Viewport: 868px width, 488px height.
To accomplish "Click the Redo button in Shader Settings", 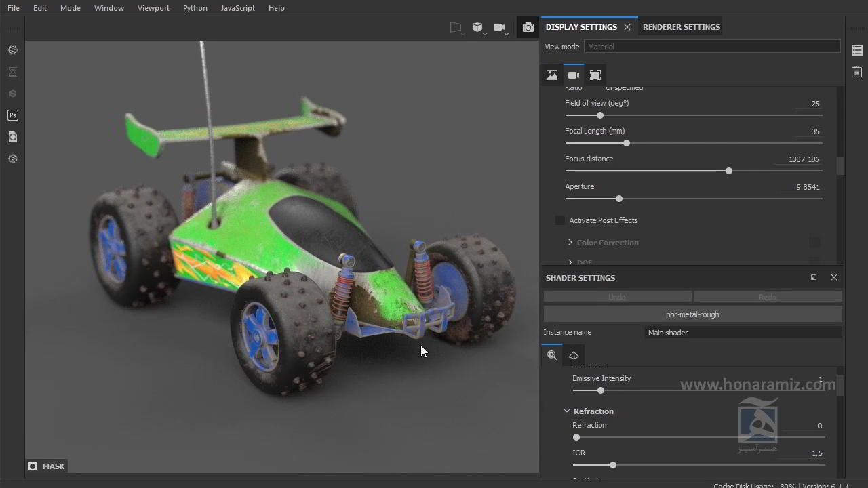I will click(768, 297).
